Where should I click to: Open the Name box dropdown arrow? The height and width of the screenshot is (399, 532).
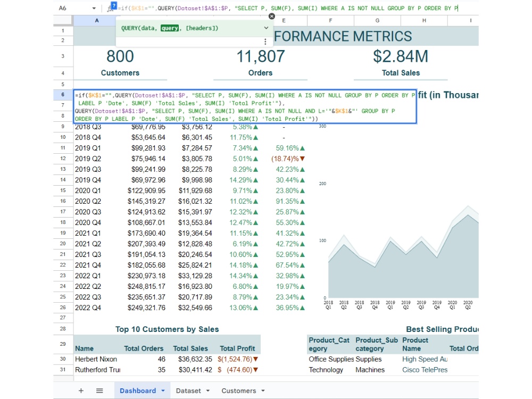(x=94, y=8)
